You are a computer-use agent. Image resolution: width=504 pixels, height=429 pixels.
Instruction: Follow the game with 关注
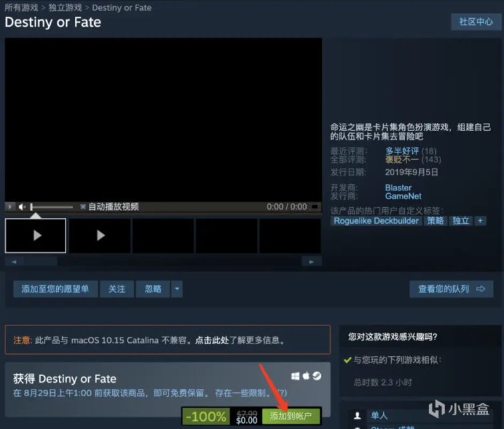click(117, 289)
